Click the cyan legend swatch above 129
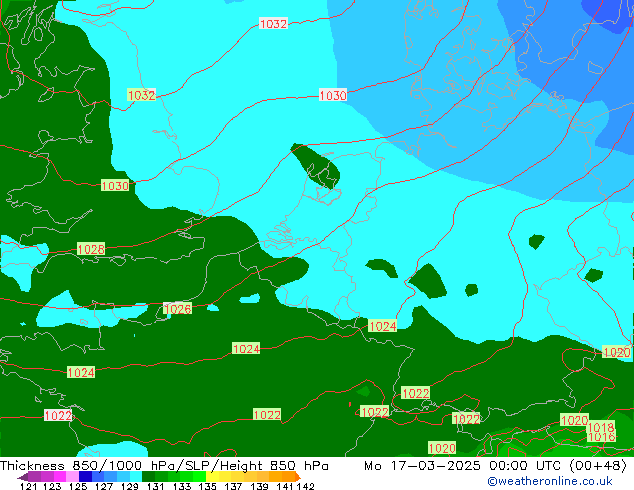 136,476
